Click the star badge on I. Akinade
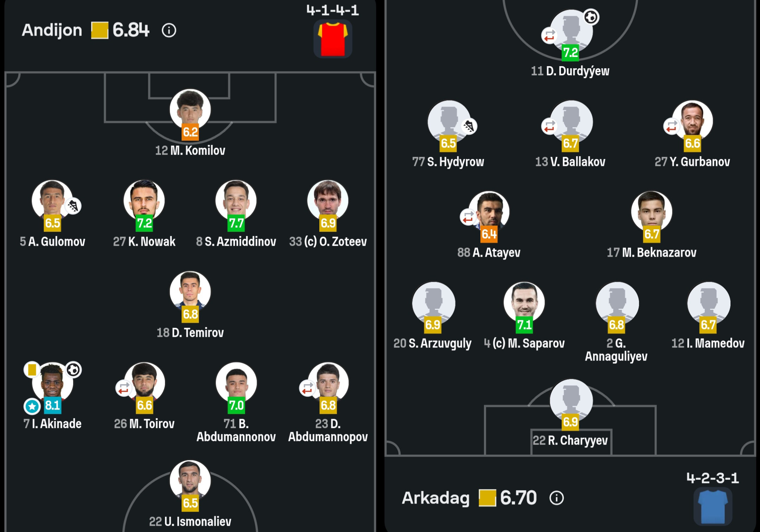 click(x=32, y=406)
